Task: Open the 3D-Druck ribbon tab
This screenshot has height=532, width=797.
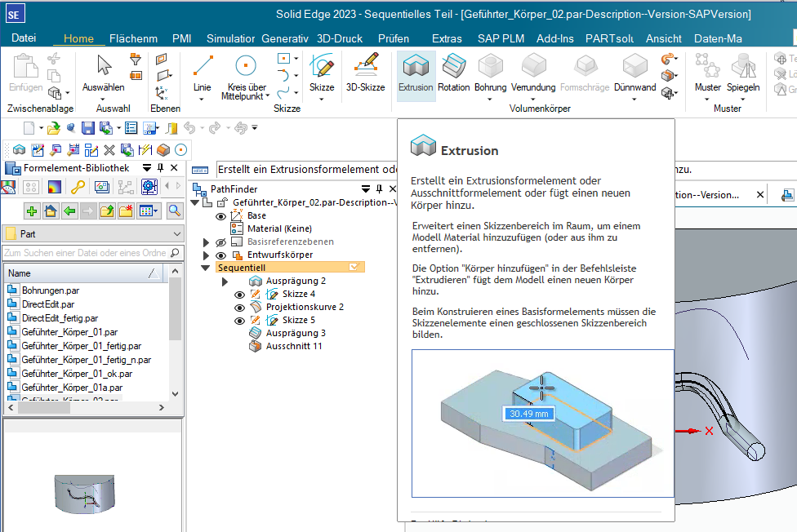Action: click(340, 38)
